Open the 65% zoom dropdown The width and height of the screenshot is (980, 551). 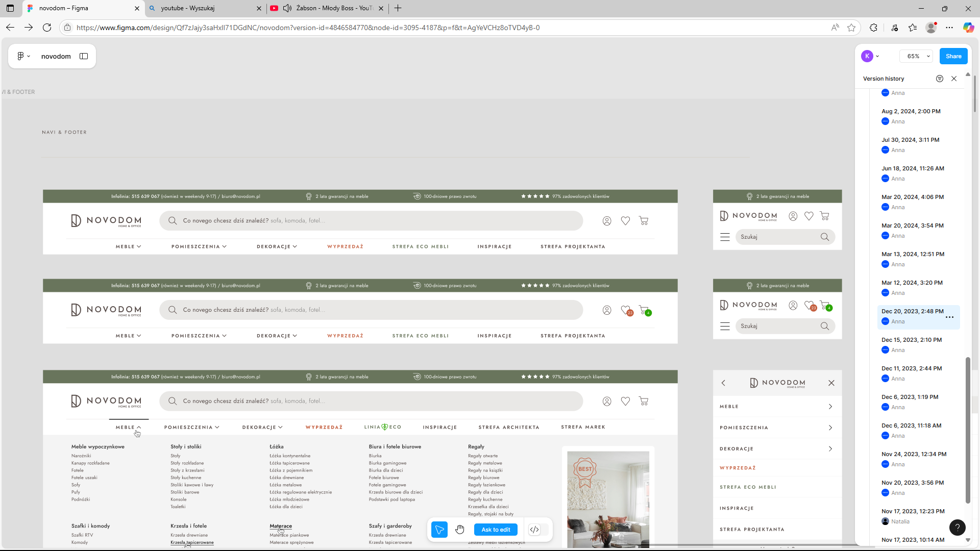click(917, 56)
